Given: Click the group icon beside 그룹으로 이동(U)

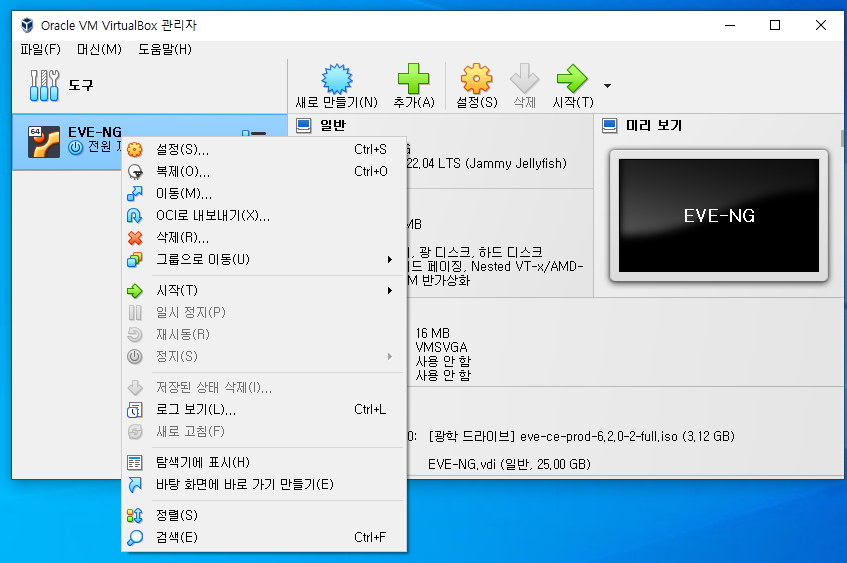Looking at the screenshot, I should (x=135, y=260).
